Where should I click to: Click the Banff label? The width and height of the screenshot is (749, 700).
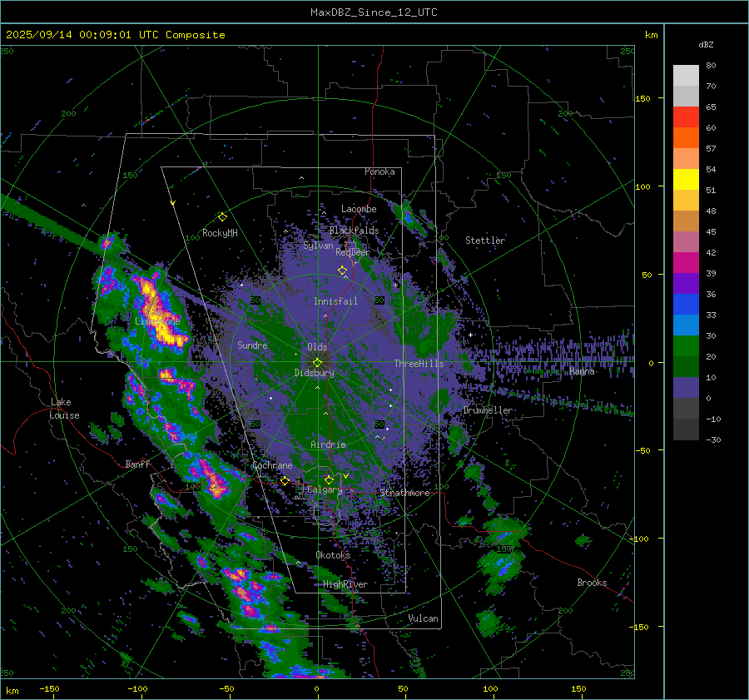[x=137, y=464]
